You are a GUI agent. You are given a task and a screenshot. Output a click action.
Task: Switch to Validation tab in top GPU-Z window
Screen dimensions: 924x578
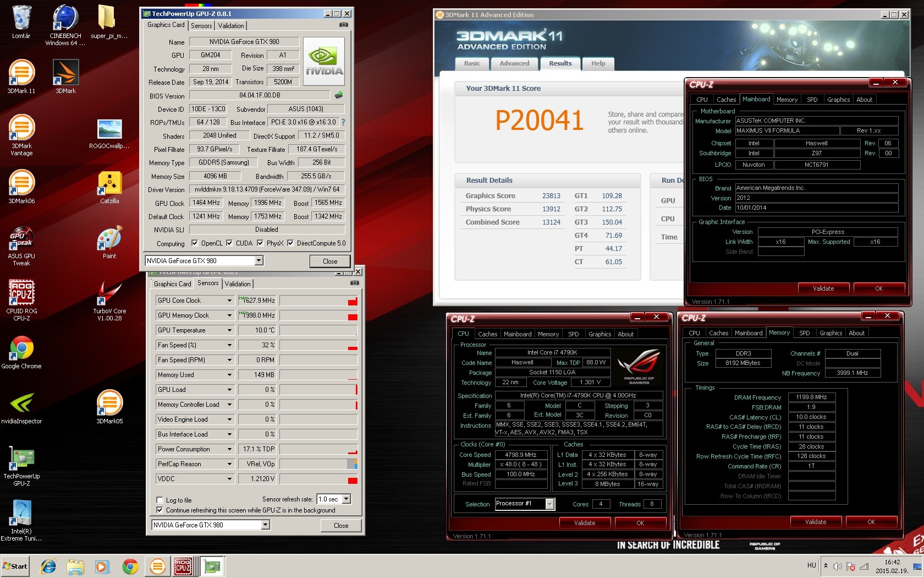(231, 26)
